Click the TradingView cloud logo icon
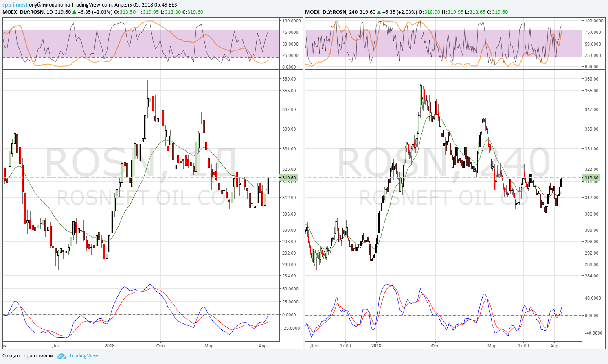 pyautogui.click(x=61, y=356)
